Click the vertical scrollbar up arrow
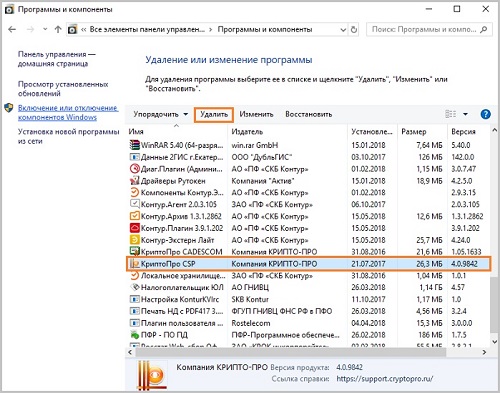The width and height of the screenshot is (500, 393). tap(494, 130)
